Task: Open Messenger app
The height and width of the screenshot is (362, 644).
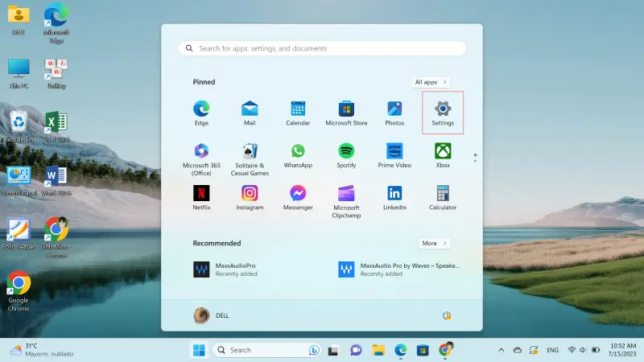Action: point(298,198)
